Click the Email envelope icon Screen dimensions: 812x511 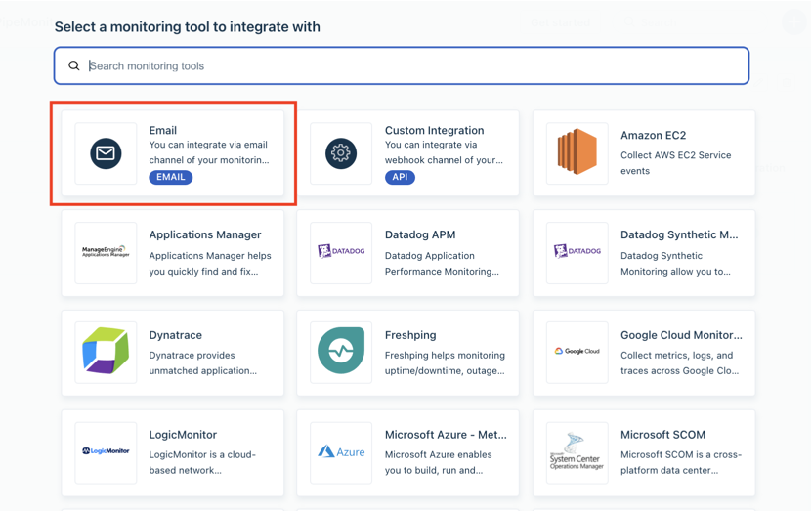106,153
